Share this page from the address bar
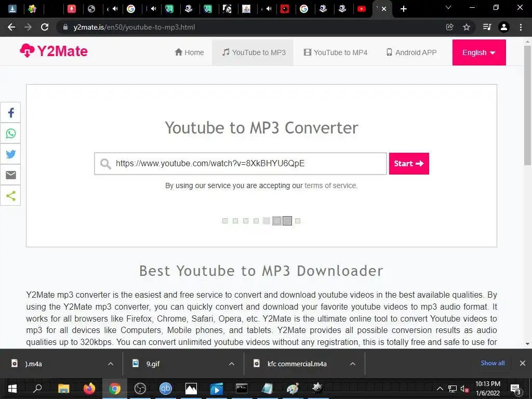 (450, 27)
